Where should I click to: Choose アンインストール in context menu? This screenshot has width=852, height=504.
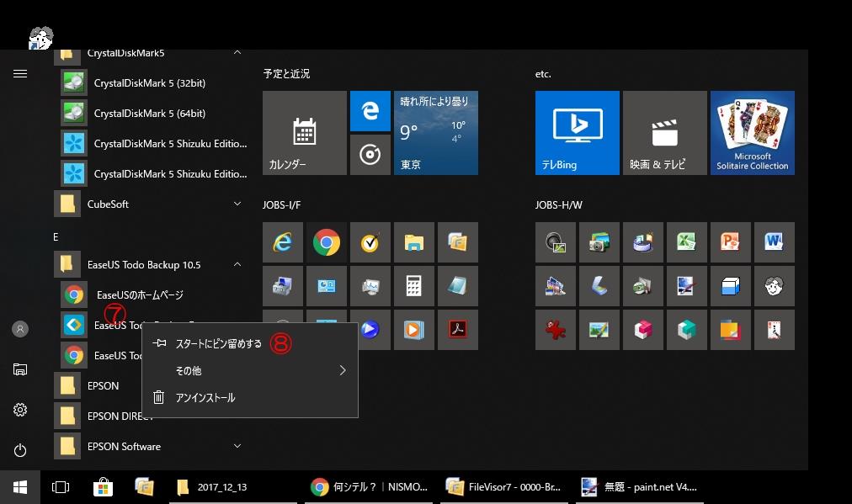250,397
